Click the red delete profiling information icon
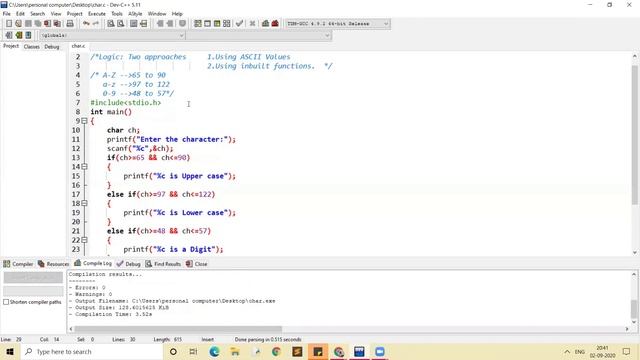Screen dimensions: 640x360 (x=275, y=24)
